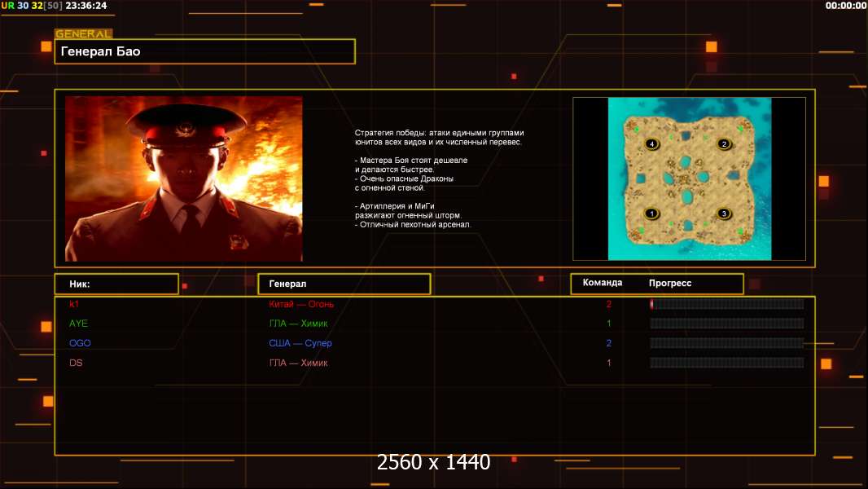The height and width of the screenshot is (489, 868).
Task: Select the GENERAL tab label
Action: [84, 33]
